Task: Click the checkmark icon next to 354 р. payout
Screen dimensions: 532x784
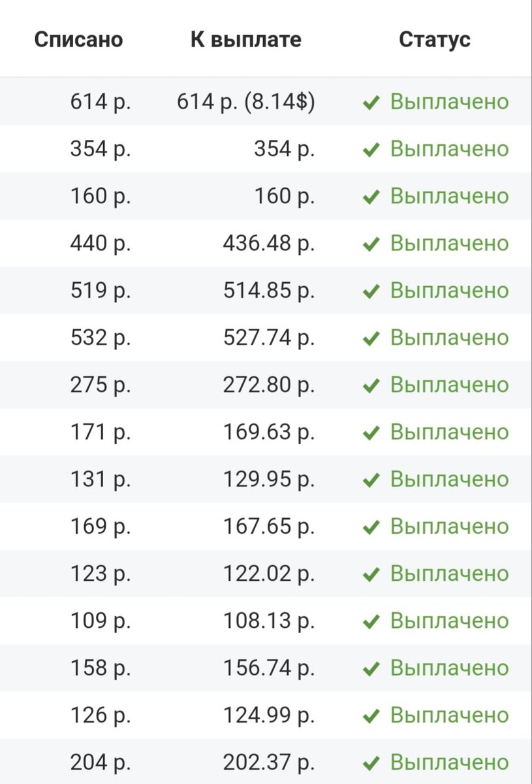Action: [x=371, y=150]
